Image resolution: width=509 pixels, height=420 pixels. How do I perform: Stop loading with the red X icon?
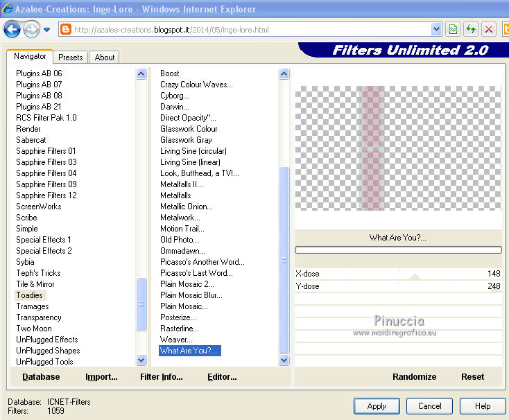(x=489, y=30)
